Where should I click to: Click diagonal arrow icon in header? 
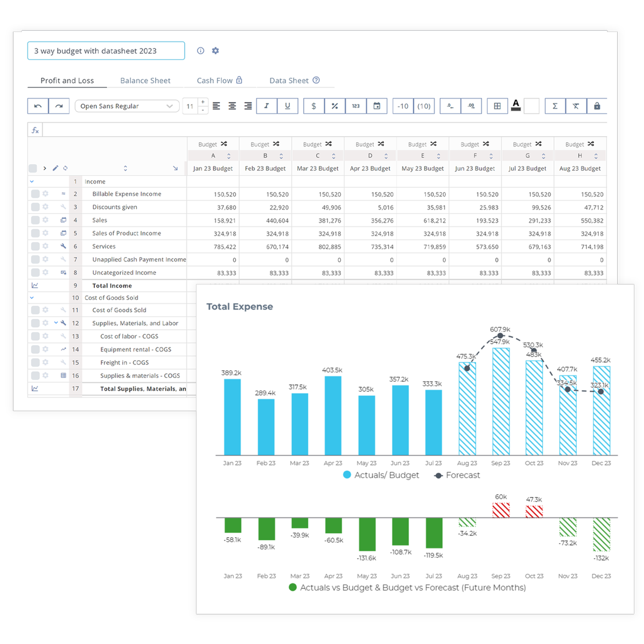tap(175, 168)
